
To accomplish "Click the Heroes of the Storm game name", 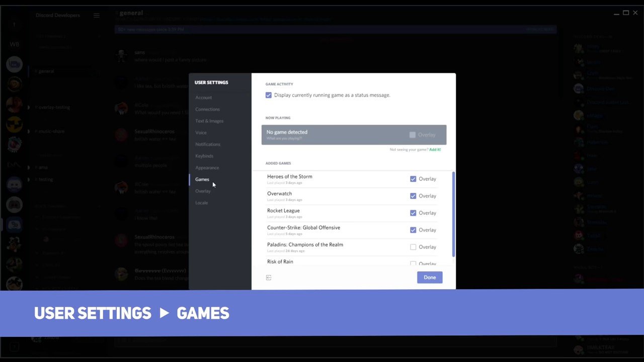I will [x=290, y=176].
